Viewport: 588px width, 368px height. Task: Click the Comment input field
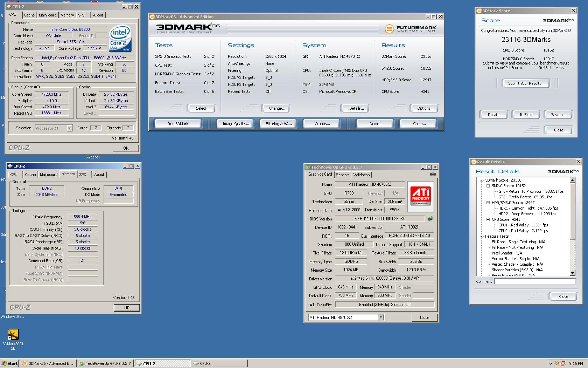535,281
